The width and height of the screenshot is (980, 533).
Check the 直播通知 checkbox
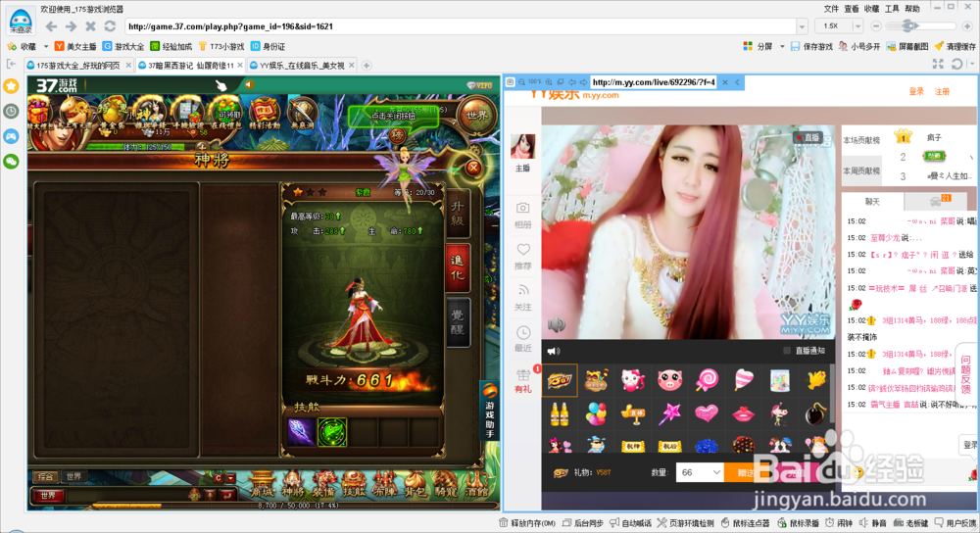pyautogui.click(x=787, y=351)
